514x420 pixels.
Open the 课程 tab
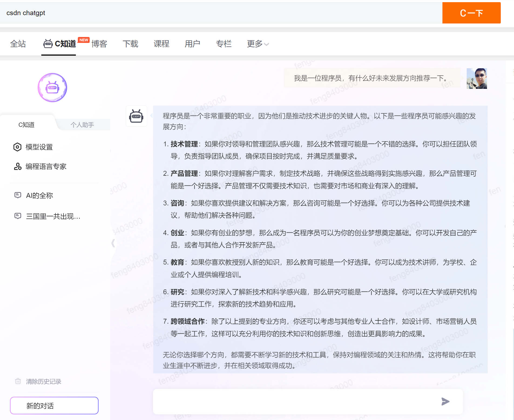(x=161, y=44)
